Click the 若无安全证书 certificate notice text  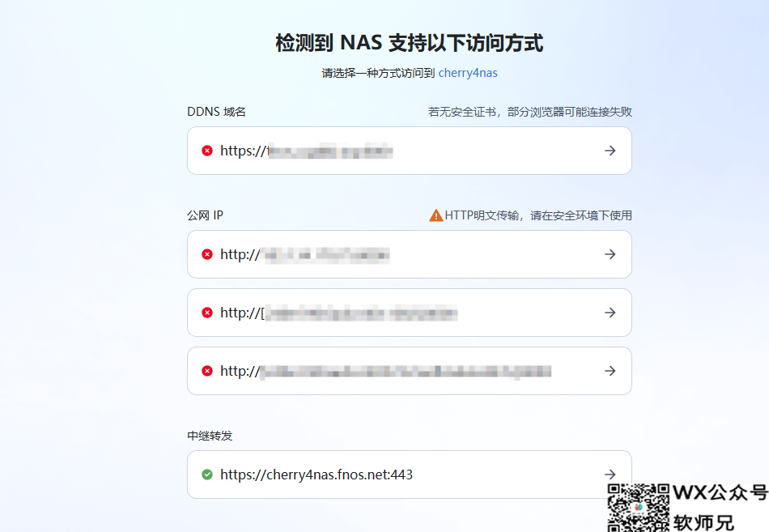(529, 112)
